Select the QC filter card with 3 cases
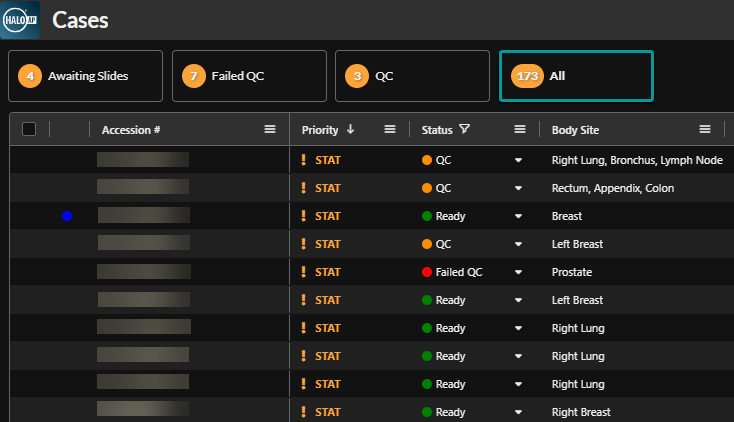The image size is (734, 422). (412, 76)
